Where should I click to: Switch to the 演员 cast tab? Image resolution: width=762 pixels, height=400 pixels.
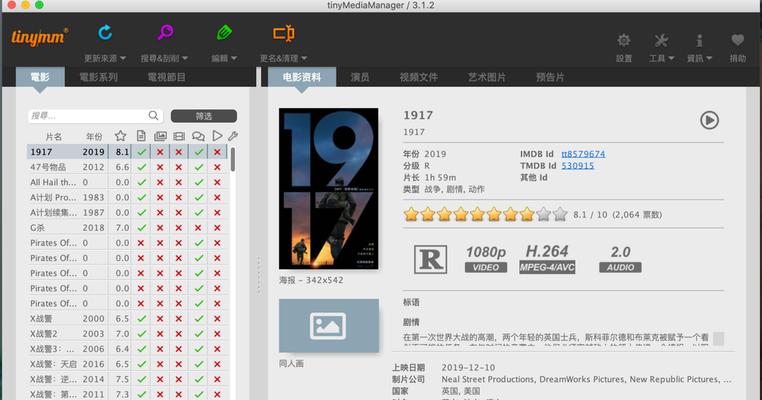pos(360,77)
